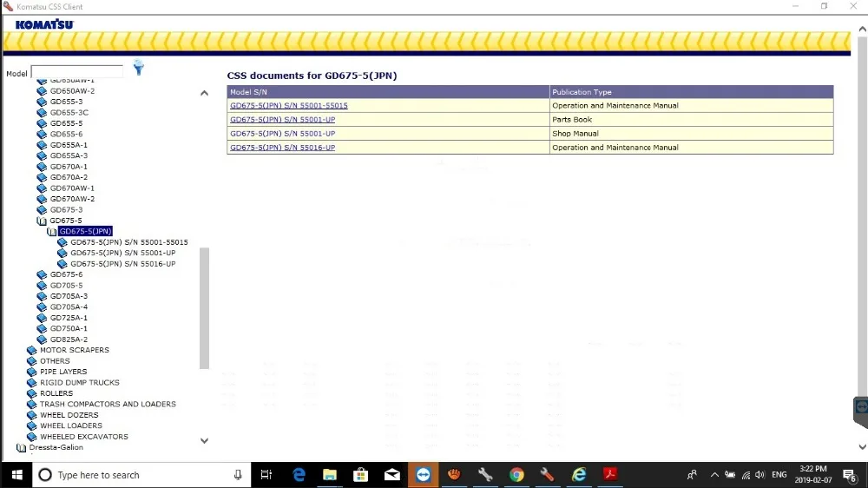Switch to TeamViewer taskbar icon

[x=424, y=475]
